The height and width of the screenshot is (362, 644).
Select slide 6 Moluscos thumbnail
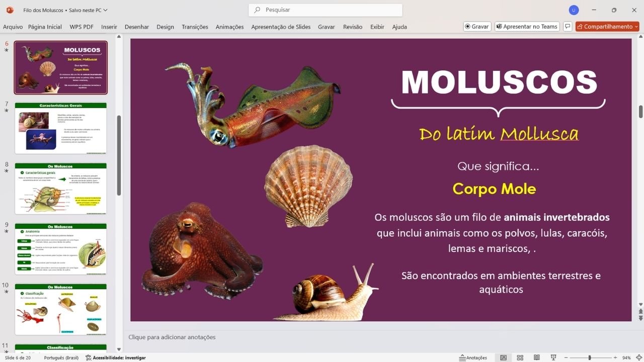60,67
